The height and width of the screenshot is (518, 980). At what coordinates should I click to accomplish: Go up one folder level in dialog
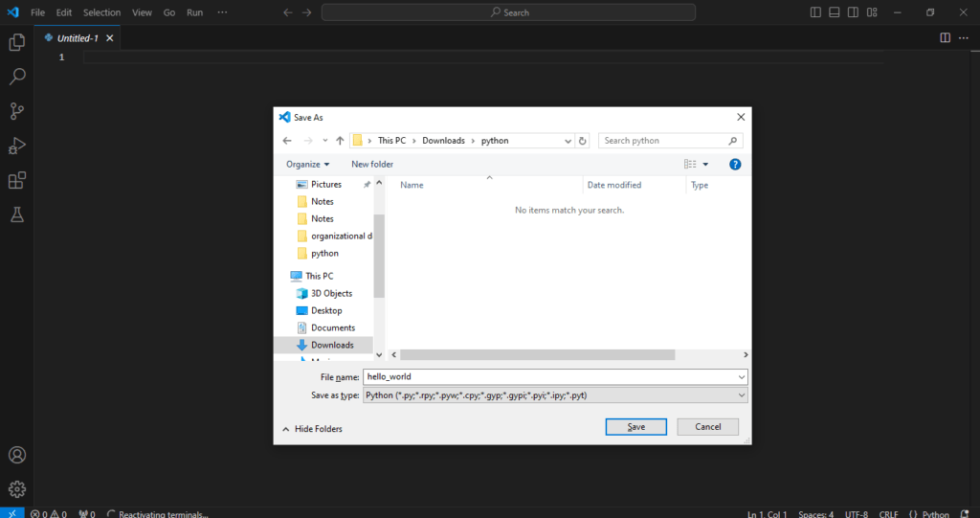coord(340,141)
